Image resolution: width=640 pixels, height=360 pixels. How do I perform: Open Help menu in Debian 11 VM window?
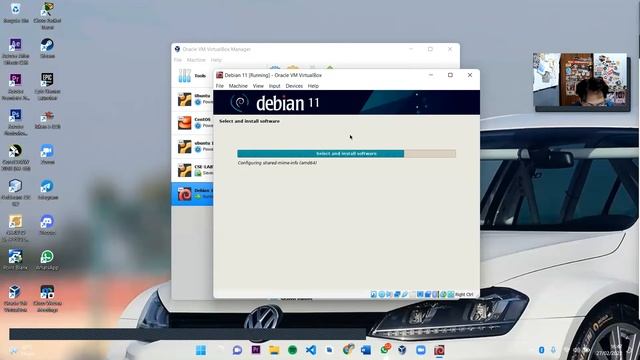point(313,86)
